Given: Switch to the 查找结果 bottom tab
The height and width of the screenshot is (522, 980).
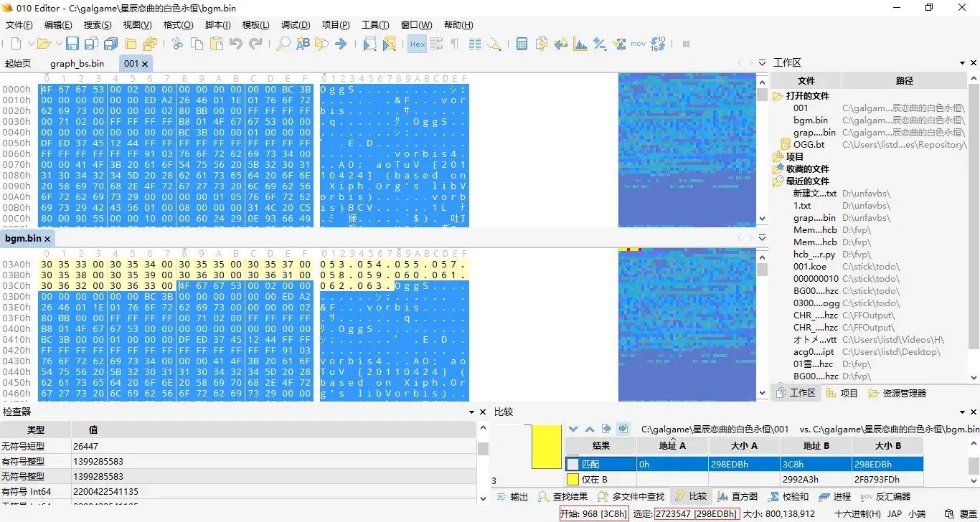Looking at the screenshot, I should click(x=563, y=496).
